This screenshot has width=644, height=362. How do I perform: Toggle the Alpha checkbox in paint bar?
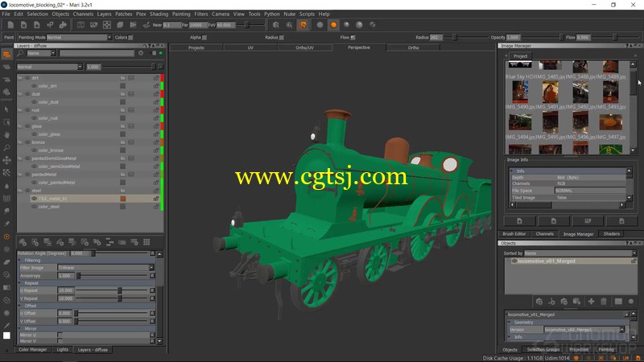(204, 37)
